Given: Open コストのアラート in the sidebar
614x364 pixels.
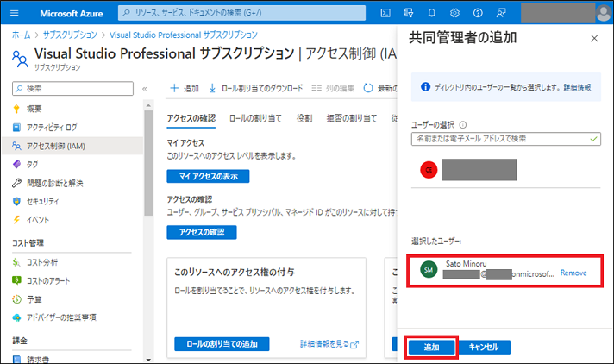Looking at the screenshot, I should (47, 280).
